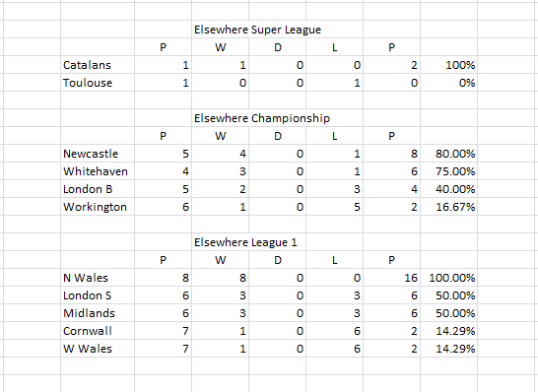Click the D column header in League 1 table

click(277, 260)
